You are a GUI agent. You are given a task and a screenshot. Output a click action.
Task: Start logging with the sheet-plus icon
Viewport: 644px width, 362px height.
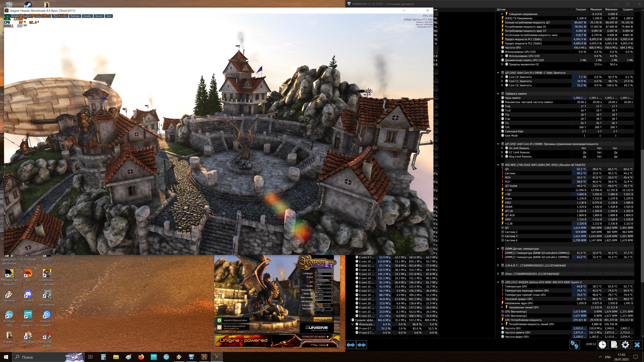tap(614, 345)
